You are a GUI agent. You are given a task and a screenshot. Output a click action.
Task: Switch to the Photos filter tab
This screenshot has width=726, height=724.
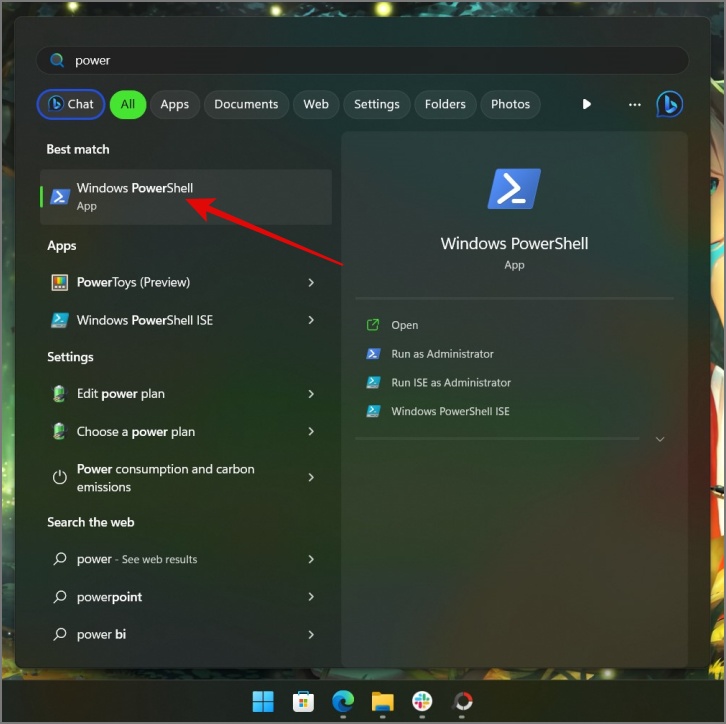point(510,104)
